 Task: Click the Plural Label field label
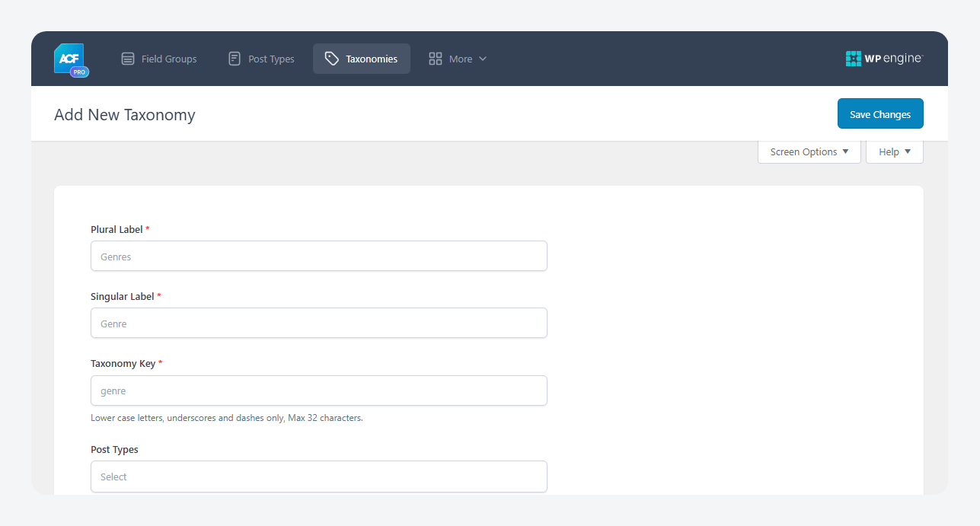(x=120, y=229)
